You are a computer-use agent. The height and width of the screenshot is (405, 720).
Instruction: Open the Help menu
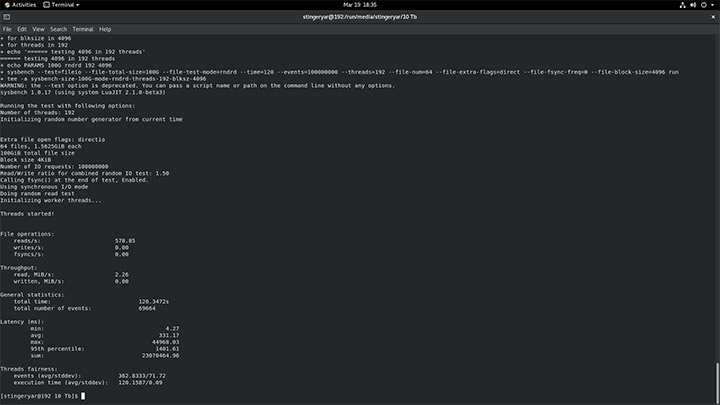(x=105, y=29)
